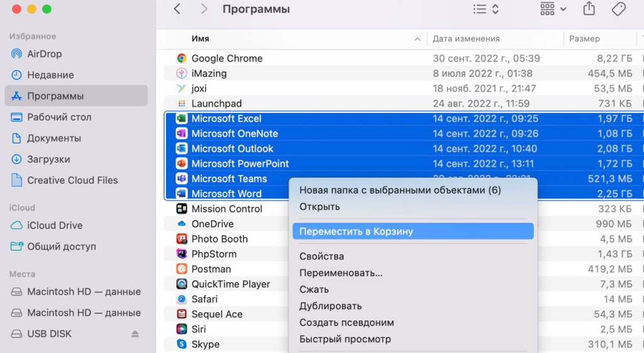Click the Siri icon
This screenshot has width=644, height=353.
tap(182, 329)
